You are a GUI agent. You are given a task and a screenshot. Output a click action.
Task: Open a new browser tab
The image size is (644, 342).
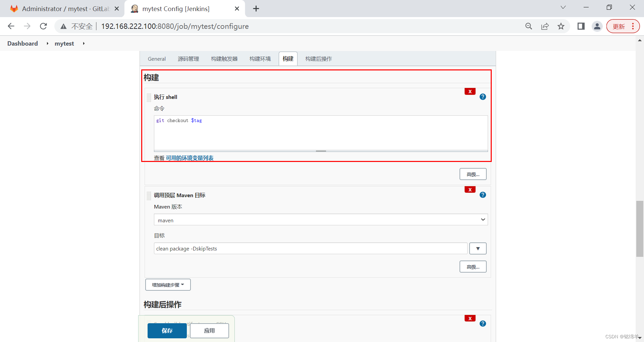pos(256,9)
